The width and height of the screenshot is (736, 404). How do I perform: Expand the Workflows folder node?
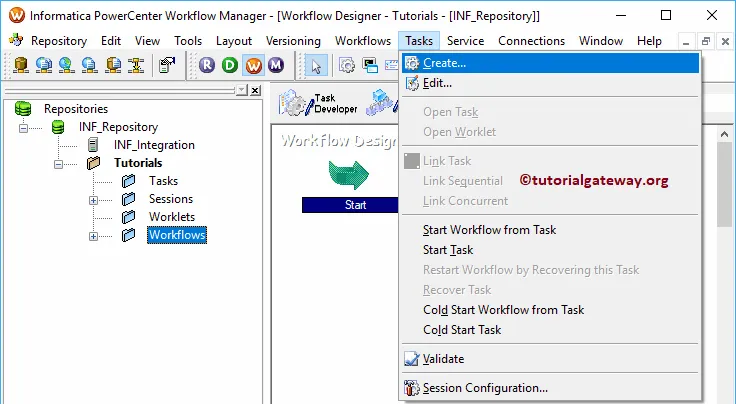pyautogui.click(x=94, y=235)
